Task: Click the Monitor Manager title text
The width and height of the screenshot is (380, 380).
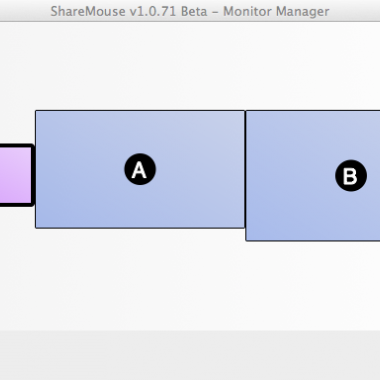Action: pos(276,11)
